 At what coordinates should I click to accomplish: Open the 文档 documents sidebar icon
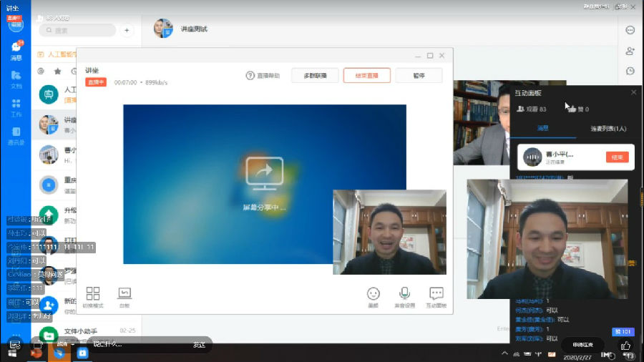16,79
